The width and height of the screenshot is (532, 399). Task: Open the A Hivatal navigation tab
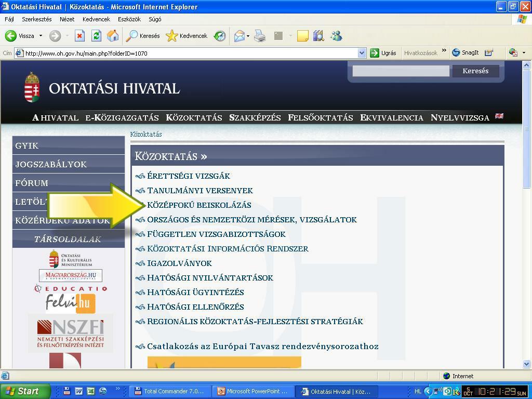click(55, 118)
